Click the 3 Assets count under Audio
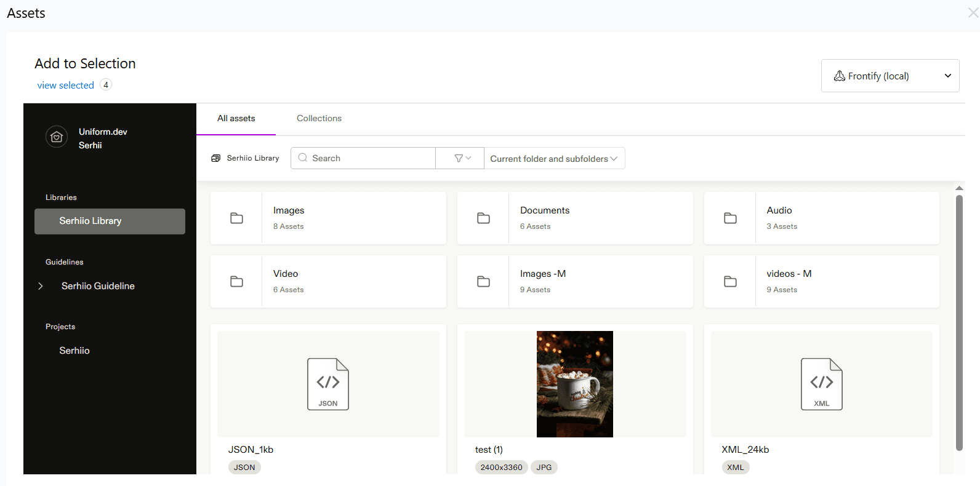This screenshot has width=980, height=486. coord(782,226)
